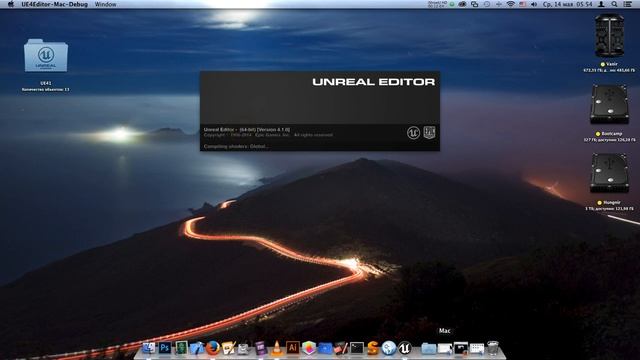
Task: Open VLC cone icon in Dock
Action: tap(277, 348)
